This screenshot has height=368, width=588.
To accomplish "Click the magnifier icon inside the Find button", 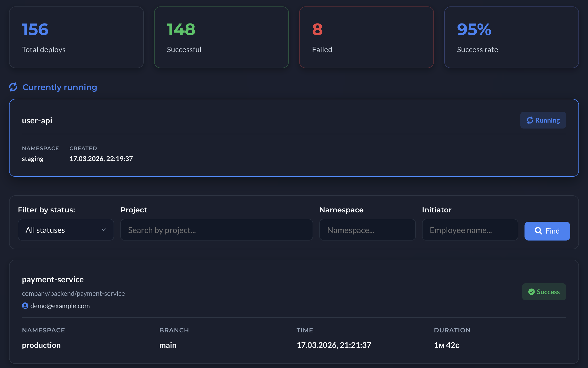I will point(538,231).
